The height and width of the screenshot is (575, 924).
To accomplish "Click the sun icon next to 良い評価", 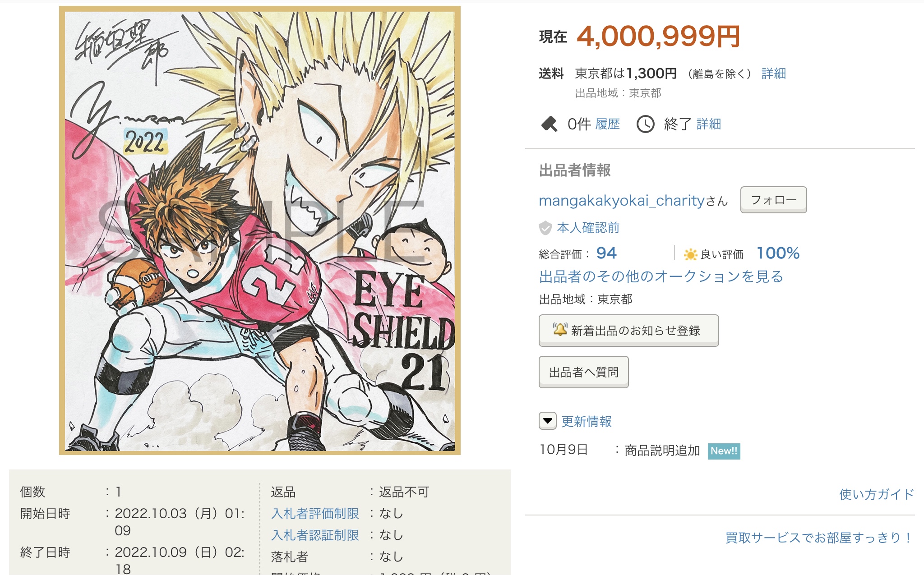I will (690, 254).
